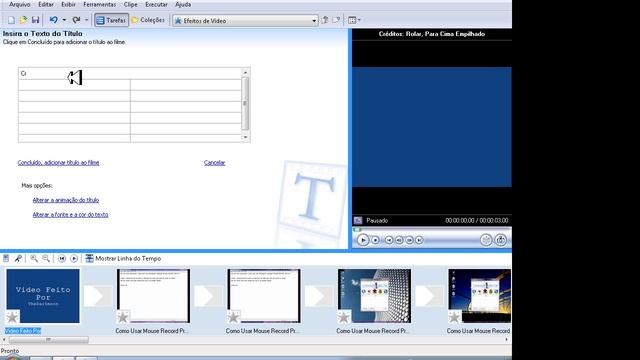640x360 pixels.
Task: Open the Executar menu
Action: 156,4
